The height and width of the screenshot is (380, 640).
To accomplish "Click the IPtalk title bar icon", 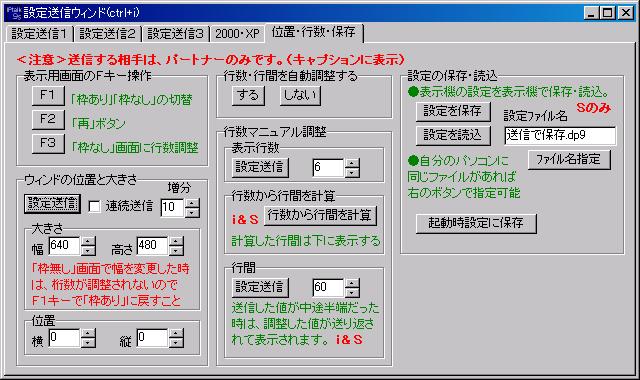I will tap(13, 13).
